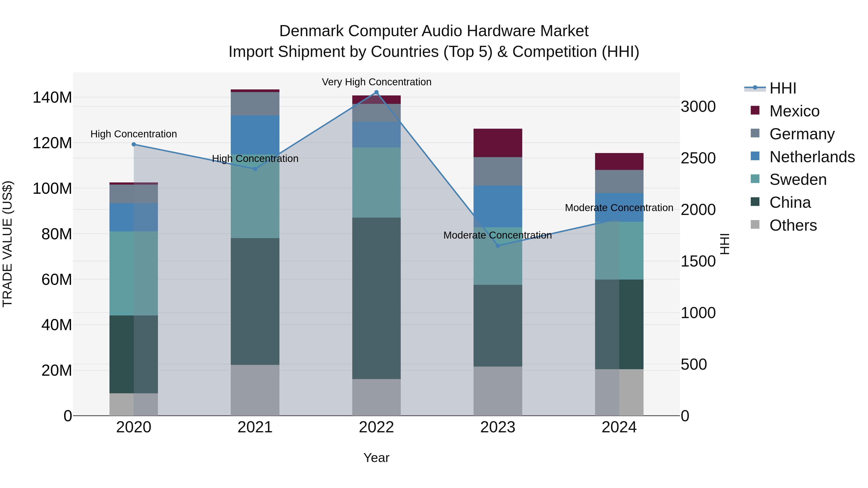Click the Sweden segment of 2021 bar
The image size is (868, 488).
pos(255,196)
